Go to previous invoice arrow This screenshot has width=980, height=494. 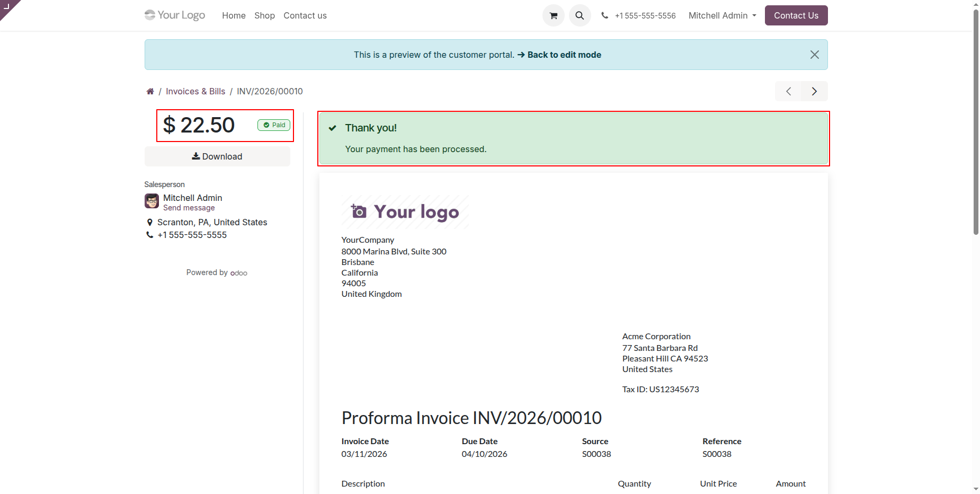pos(788,91)
